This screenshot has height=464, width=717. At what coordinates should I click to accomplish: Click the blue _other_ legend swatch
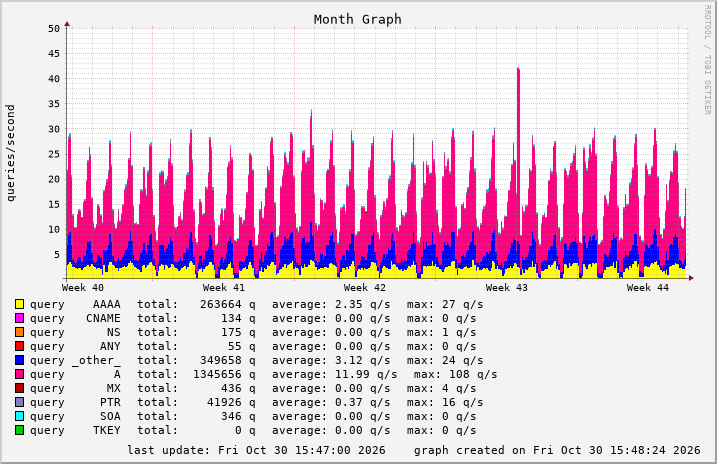pos(19,360)
